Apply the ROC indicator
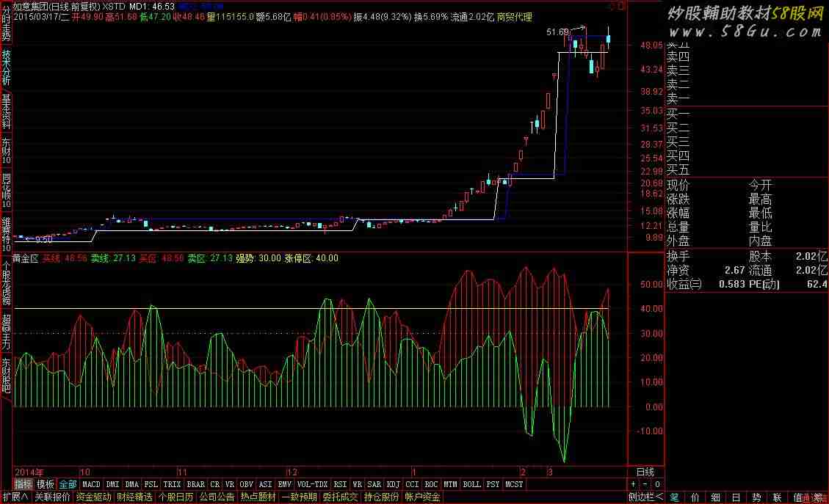This screenshot has height=504, width=829. (432, 484)
